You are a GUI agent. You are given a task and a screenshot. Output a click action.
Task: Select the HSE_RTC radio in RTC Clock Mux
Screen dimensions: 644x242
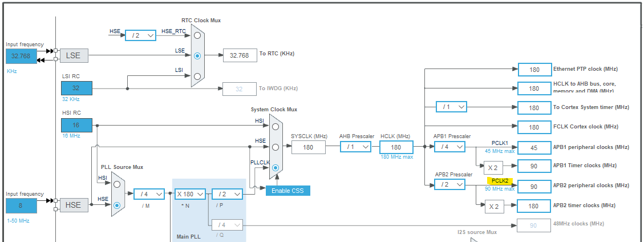[197, 36]
